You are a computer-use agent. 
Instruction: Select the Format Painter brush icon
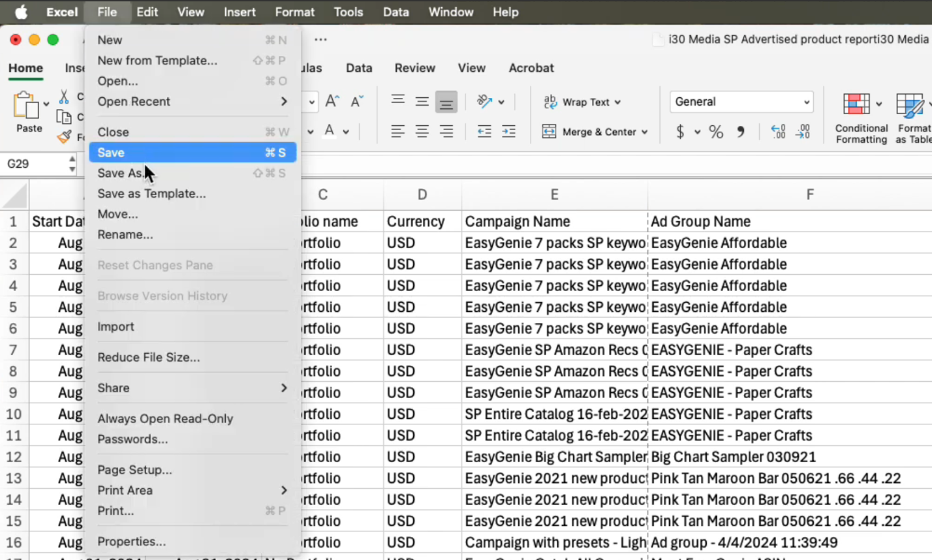tap(64, 137)
